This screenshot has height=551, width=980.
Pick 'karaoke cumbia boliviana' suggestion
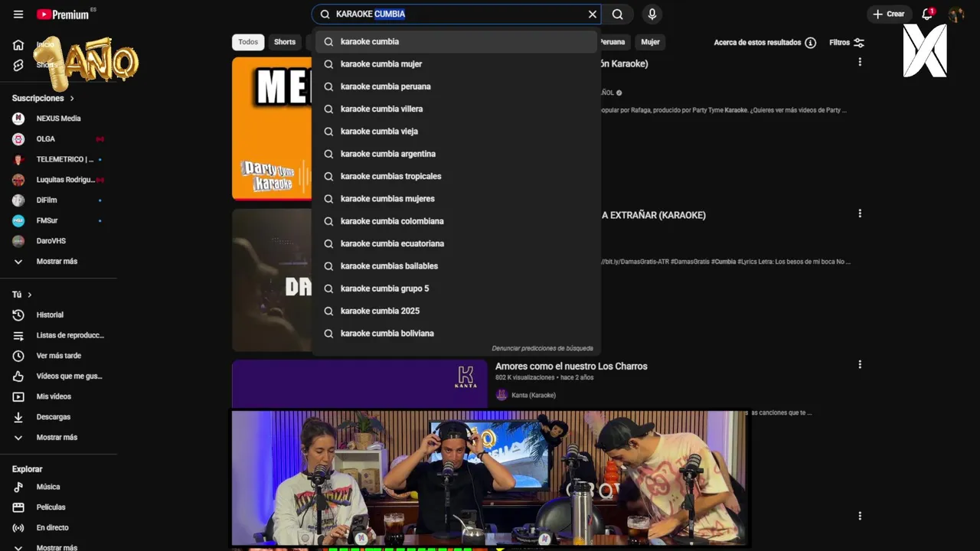tap(456, 334)
